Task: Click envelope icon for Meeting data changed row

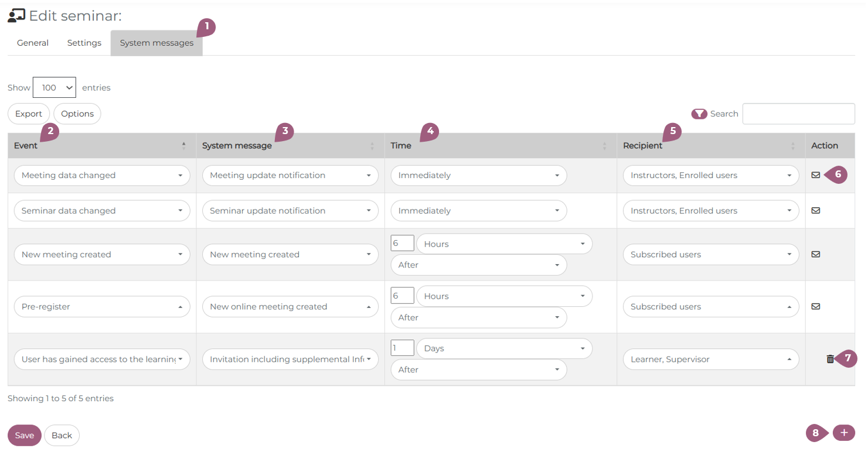Action: (x=815, y=175)
